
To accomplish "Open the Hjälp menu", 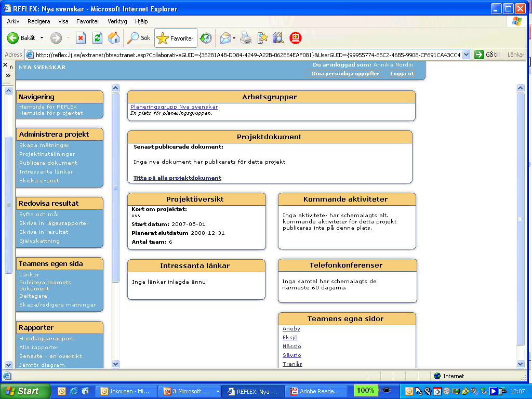I will pyautogui.click(x=141, y=21).
